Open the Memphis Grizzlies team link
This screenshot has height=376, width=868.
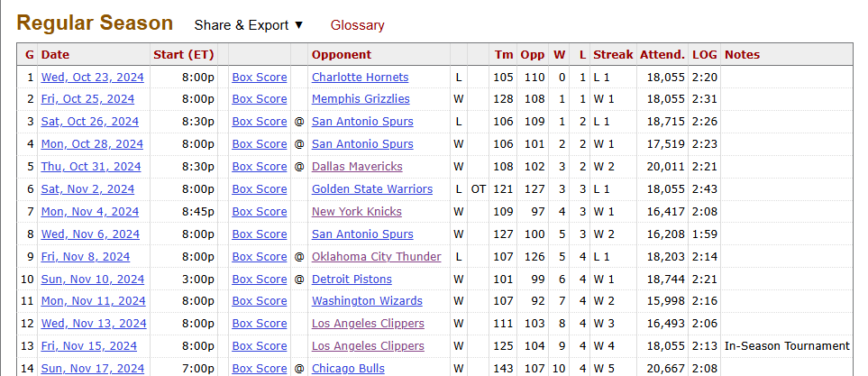pyautogui.click(x=361, y=99)
